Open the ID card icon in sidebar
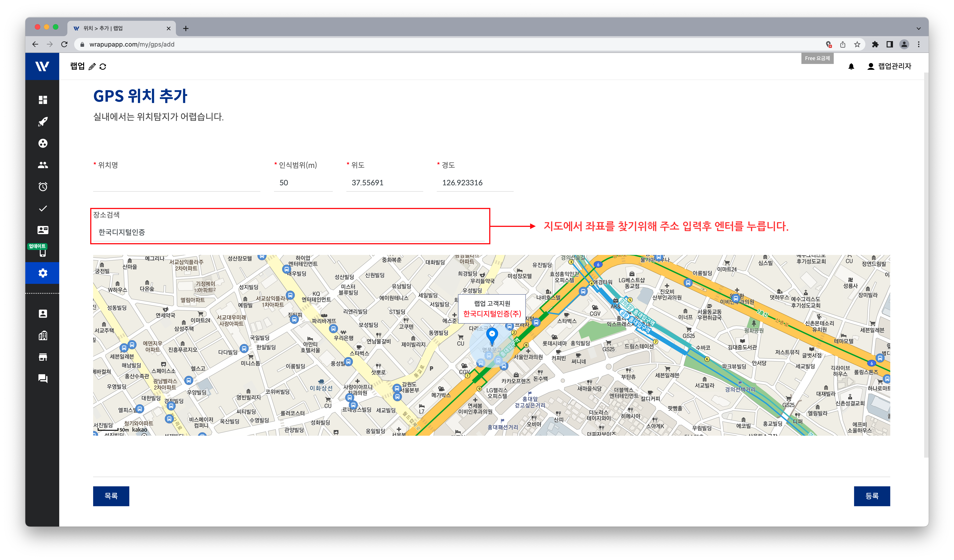 click(x=43, y=230)
